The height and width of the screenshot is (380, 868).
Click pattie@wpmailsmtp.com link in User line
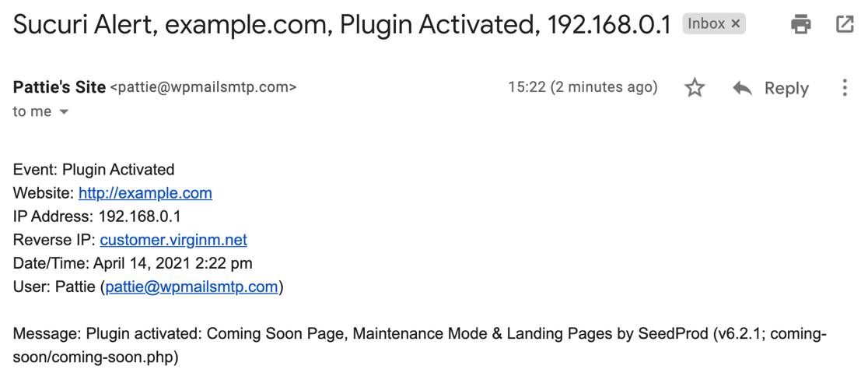tap(191, 287)
